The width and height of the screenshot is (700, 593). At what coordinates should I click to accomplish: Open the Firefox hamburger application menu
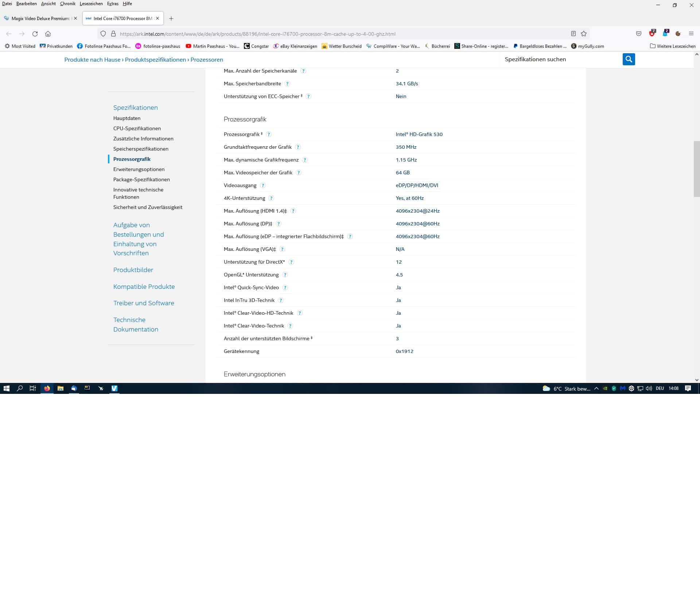(x=691, y=34)
